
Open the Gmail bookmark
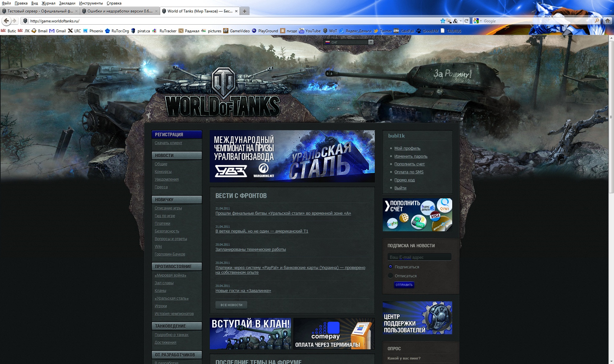pos(58,31)
